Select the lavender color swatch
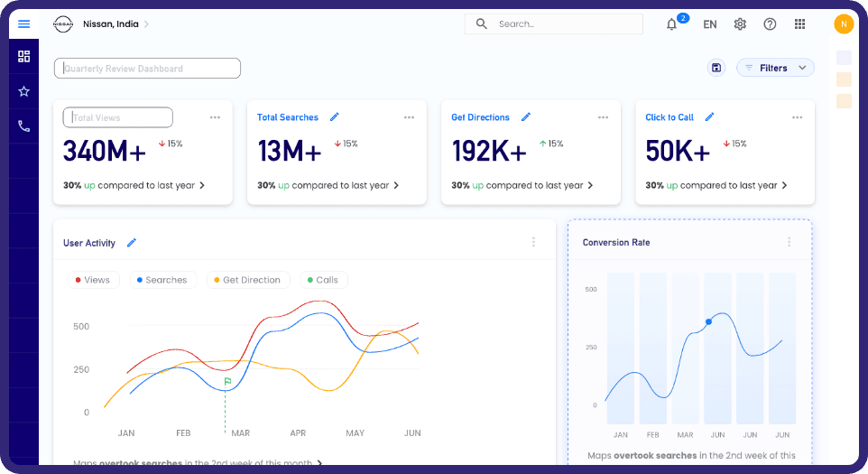Image resolution: width=868 pixels, height=474 pixels. 844,58
